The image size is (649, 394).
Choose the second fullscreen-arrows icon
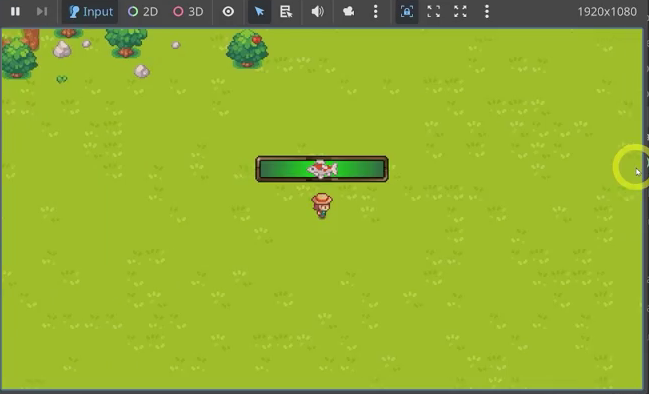tap(460, 12)
